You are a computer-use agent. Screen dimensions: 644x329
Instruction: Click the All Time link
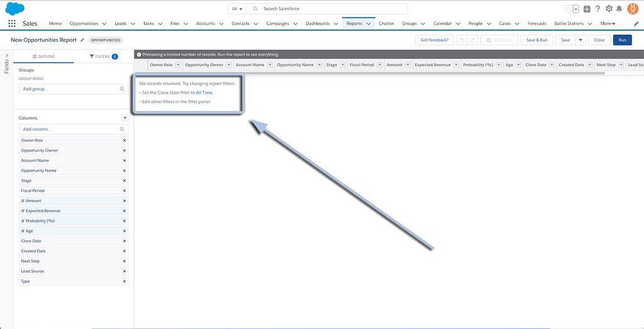coord(204,92)
